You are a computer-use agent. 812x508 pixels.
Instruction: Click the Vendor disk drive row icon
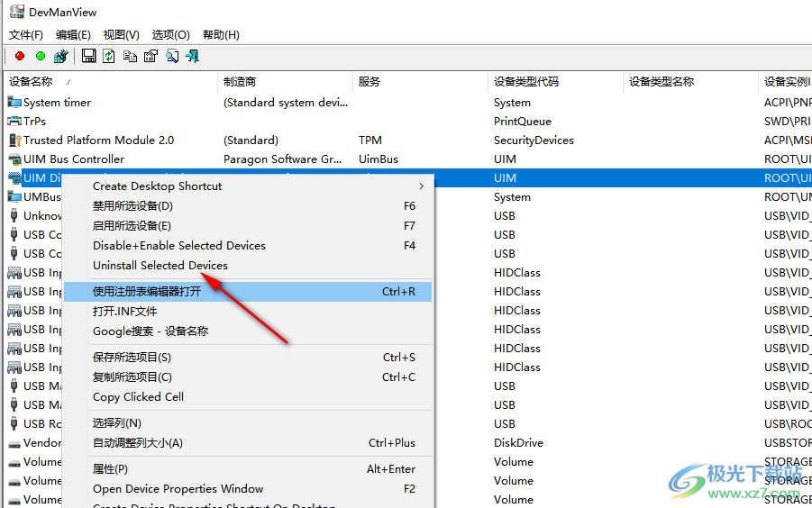pos(14,443)
